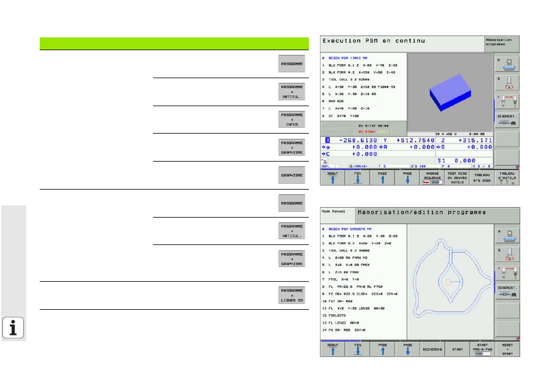Toggle START PAS-A-PAS softkey

(x=482, y=349)
